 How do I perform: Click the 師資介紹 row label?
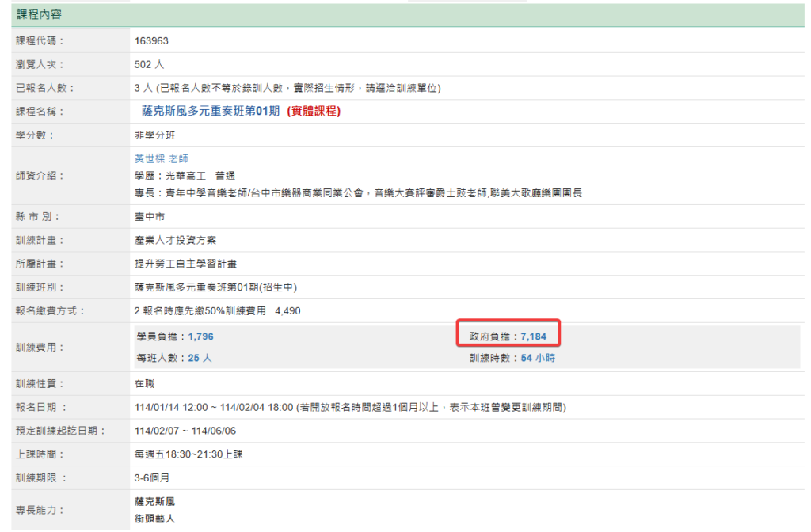[40, 176]
